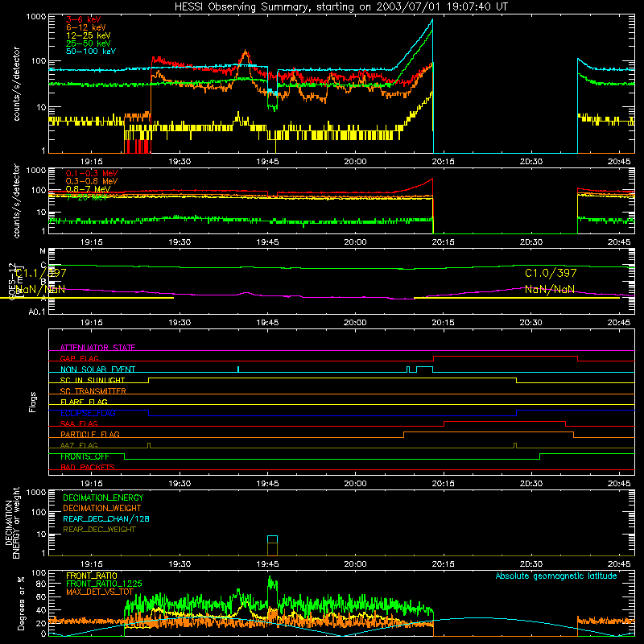Click the REAR_DEC_WEIGHT legend label
This screenshot has height=644, width=644.
[99, 530]
